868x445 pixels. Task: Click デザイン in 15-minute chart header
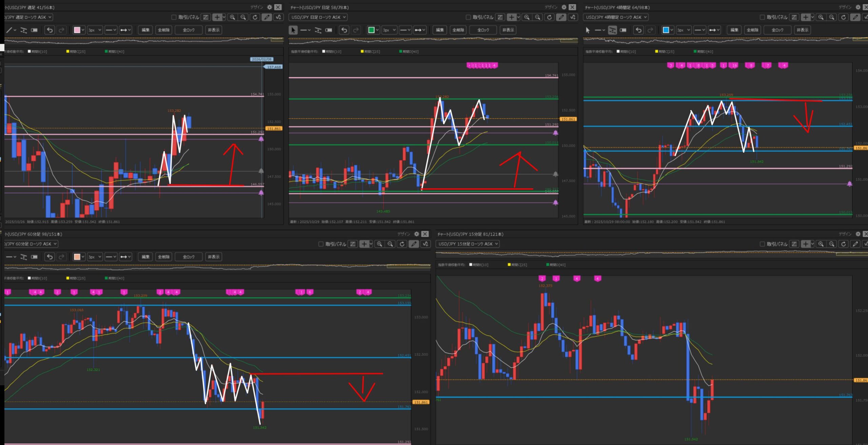pyautogui.click(x=845, y=234)
